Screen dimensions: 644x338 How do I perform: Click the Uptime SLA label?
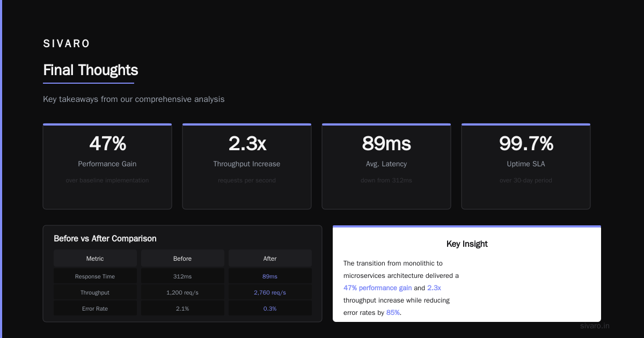point(526,164)
